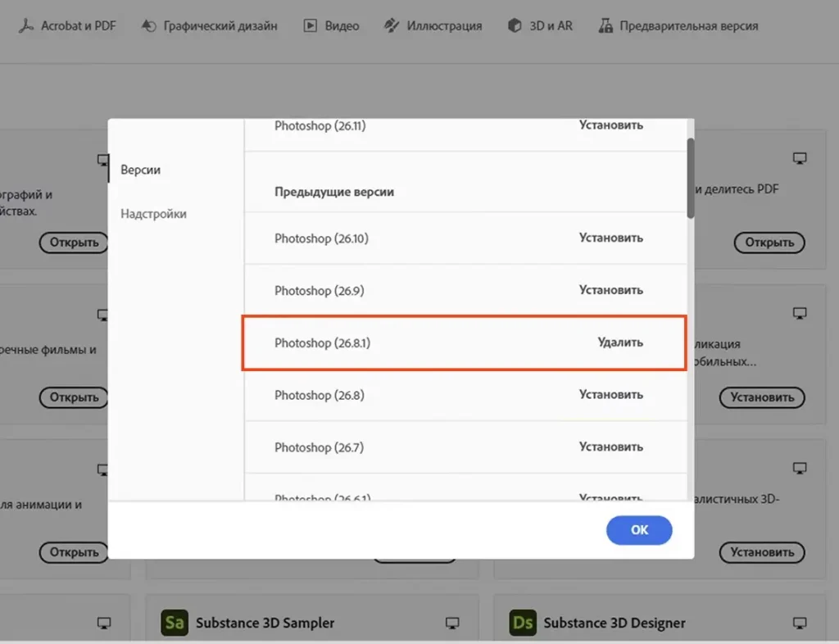Open the Надстройки tab

pos(153,214)
